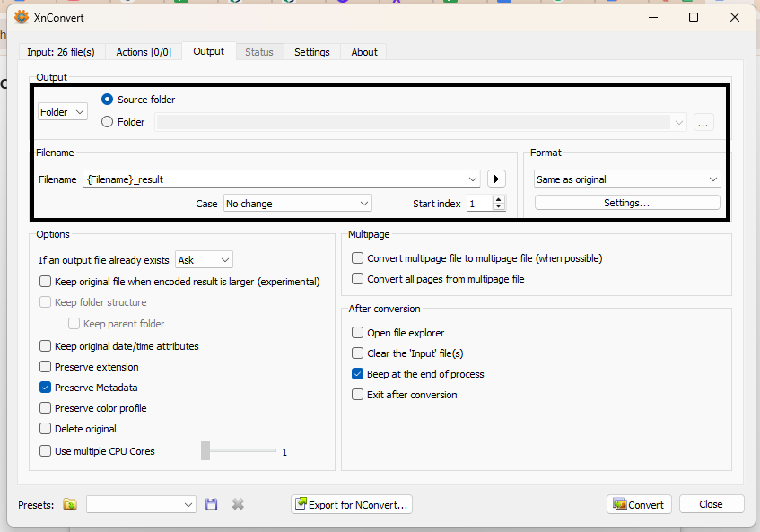Expand the folder path dropdown arrow

point(679,123)
